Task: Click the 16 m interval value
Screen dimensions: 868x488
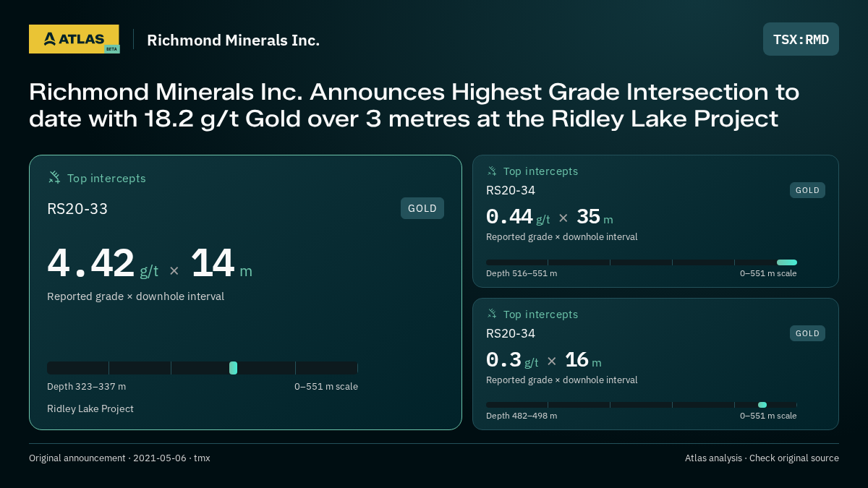Action: pyautogui.click(x=583, y=360)
